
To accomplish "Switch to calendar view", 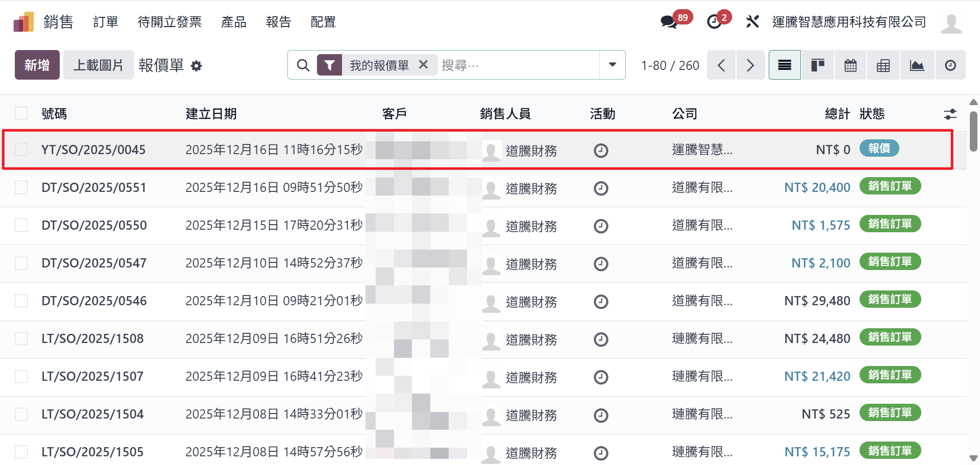I will [850, 65].
